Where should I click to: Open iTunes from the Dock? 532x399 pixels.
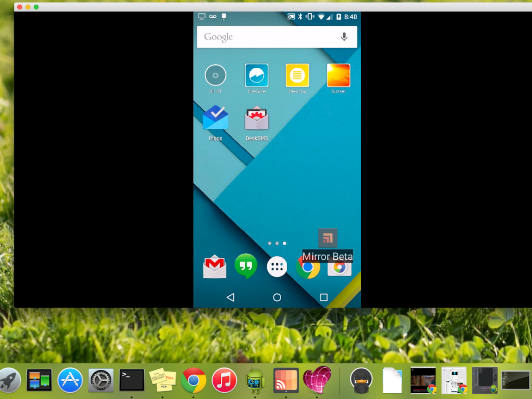pos(224,380)
